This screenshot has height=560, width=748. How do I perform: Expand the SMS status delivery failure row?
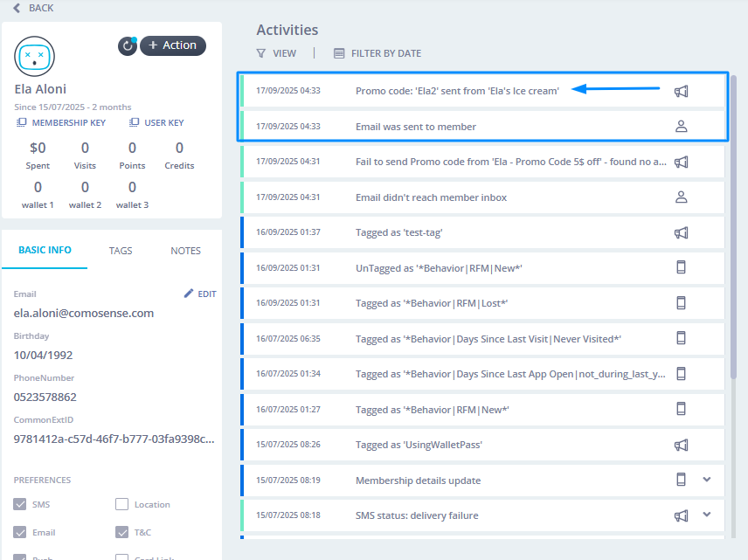(707, 515)
